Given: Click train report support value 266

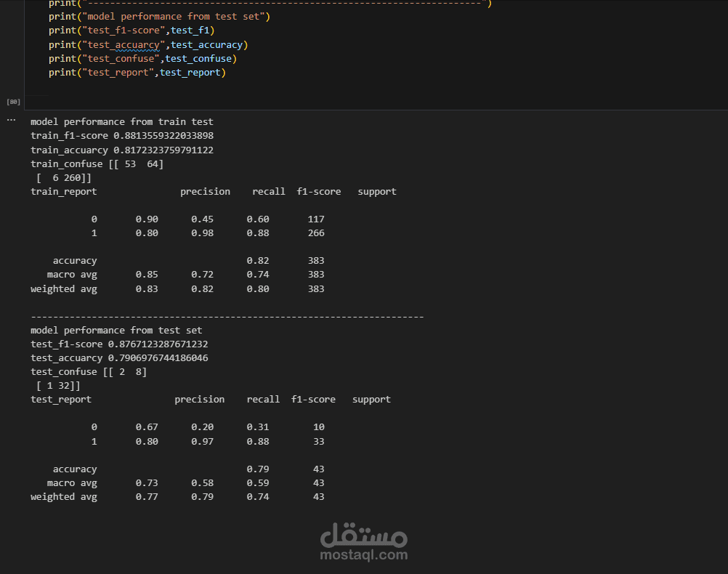Looking at the screenshot, I should [316, 233].
